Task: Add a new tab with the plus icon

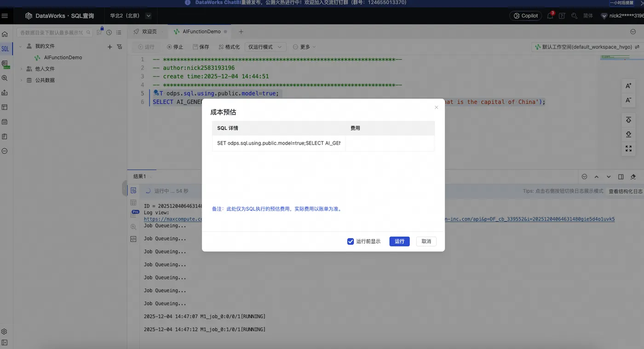Action: pyautogui.click(x=241, y=32)
